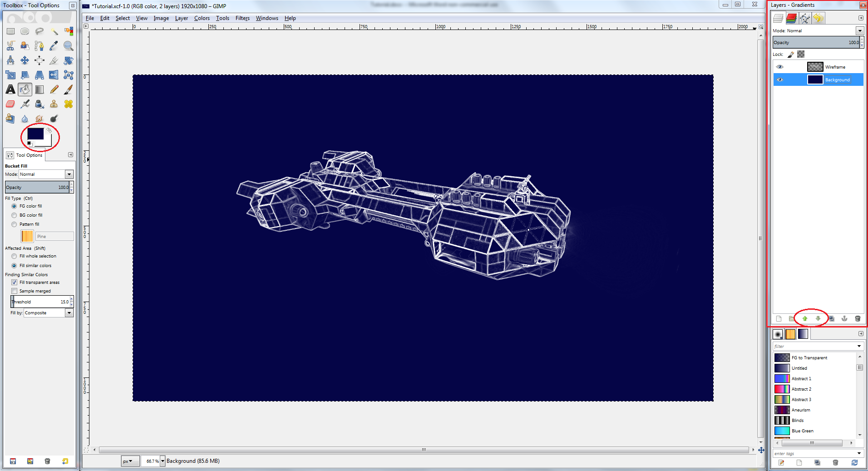Click the foreground color swatch
The width and height of the screenshot is (868, 471).
coord(35,134)
